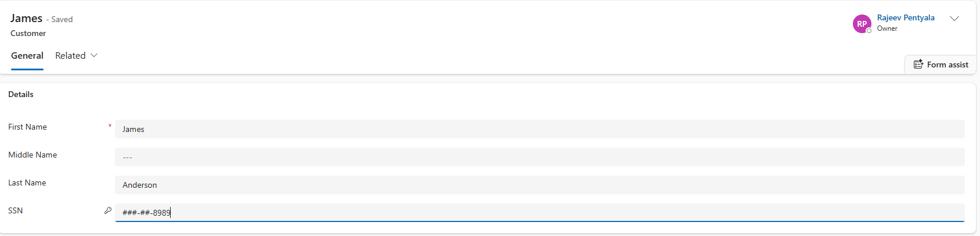980x236 pixels.
Task: Expand the header chevron beside the owner
Action: pos(954,19)
